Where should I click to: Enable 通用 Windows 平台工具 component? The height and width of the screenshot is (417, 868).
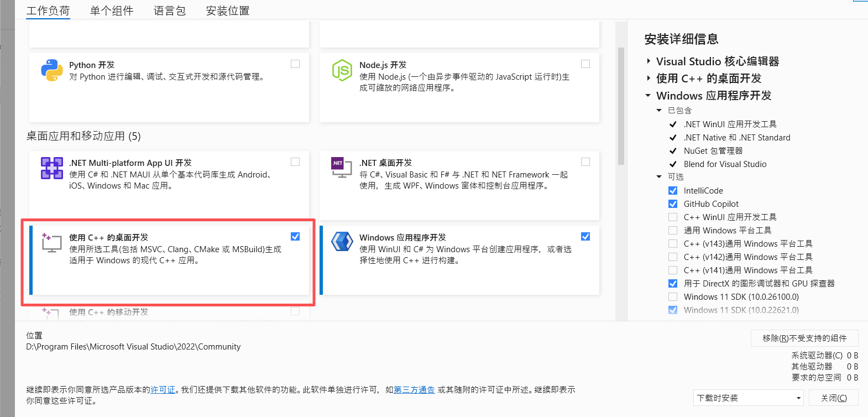click(x=673, y=231)
